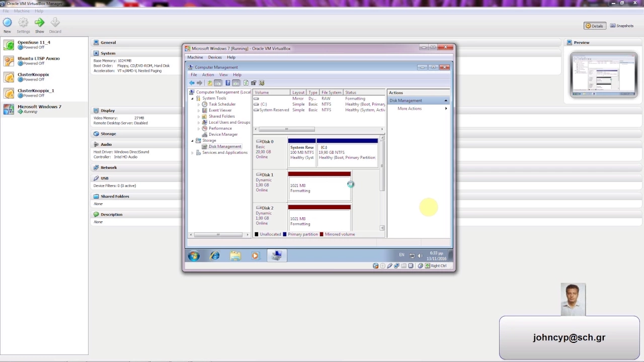Open Devices menu in VM window

pos(215,57)
